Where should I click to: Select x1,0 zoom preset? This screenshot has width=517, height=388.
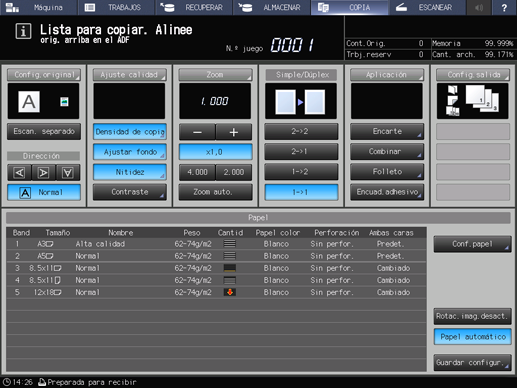point(215,152)
